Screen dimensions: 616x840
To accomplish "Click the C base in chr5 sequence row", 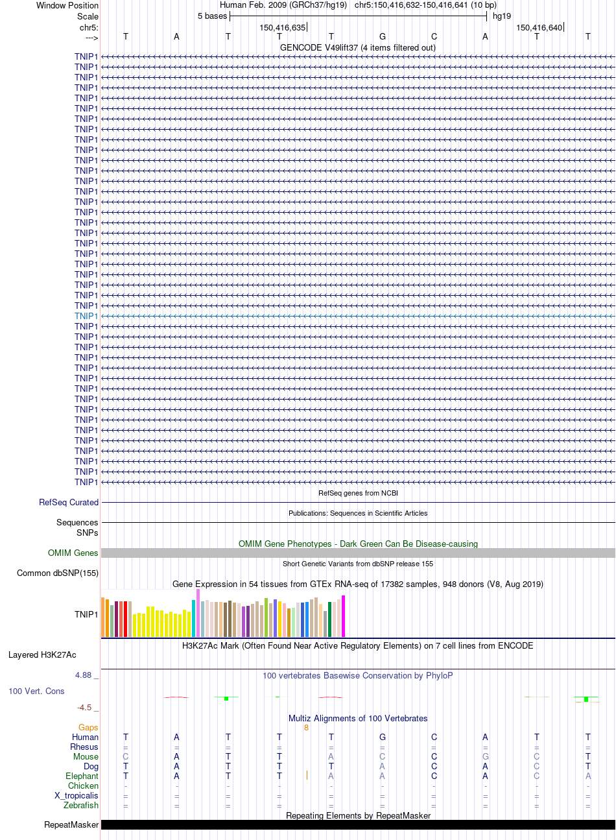I will 434,37.
